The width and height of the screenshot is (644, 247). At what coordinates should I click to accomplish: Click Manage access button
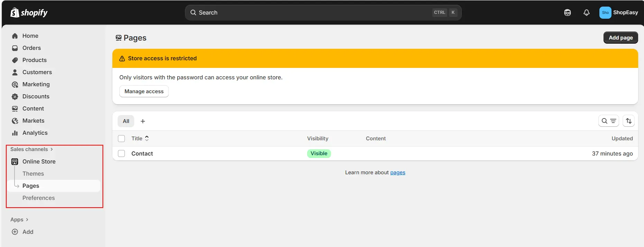point(144,91)
